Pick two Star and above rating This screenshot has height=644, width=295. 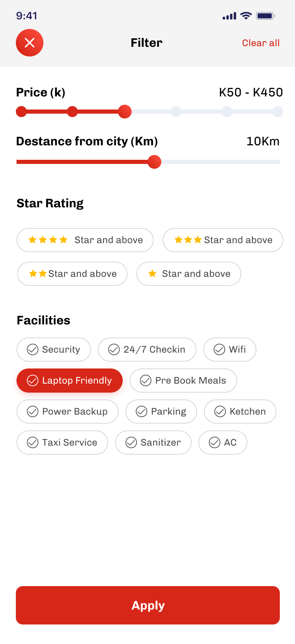coord(72,274)
